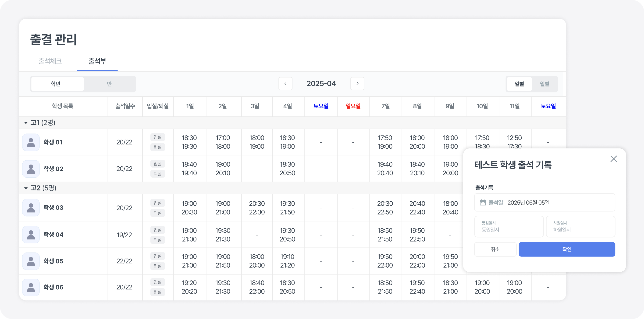
Task: Select the 출석부 tab
Action: tap(97, 61)
